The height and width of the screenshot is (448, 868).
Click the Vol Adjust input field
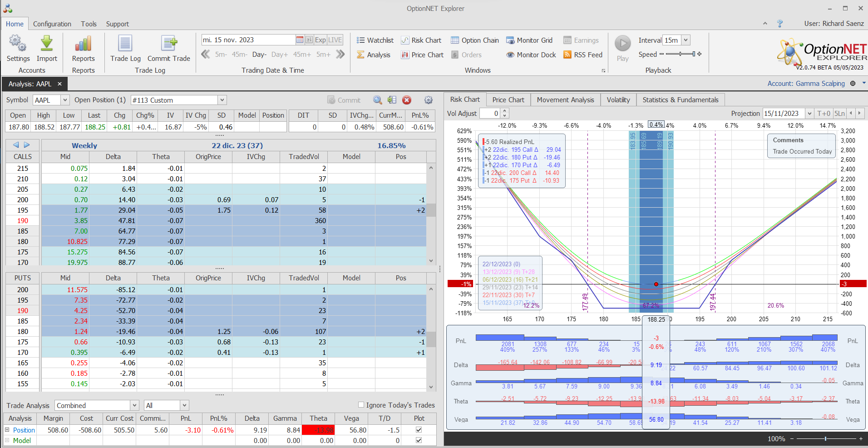tap(490, 113)
